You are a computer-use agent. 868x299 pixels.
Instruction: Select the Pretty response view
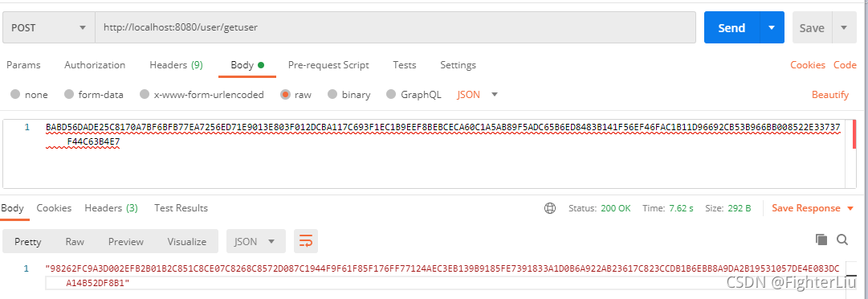27,241
